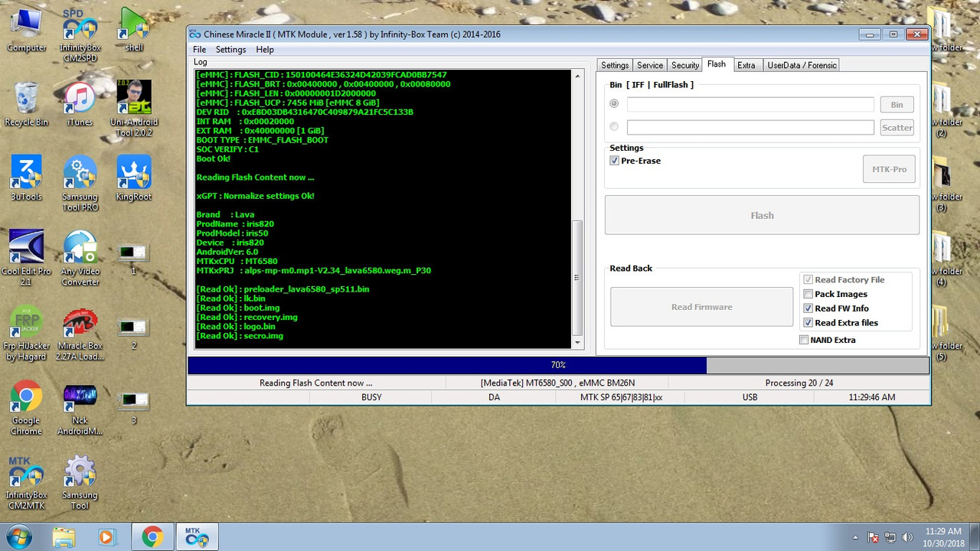Screen dimensions: 980x551
Task: Open desktop file named 3
Action: 134,406
